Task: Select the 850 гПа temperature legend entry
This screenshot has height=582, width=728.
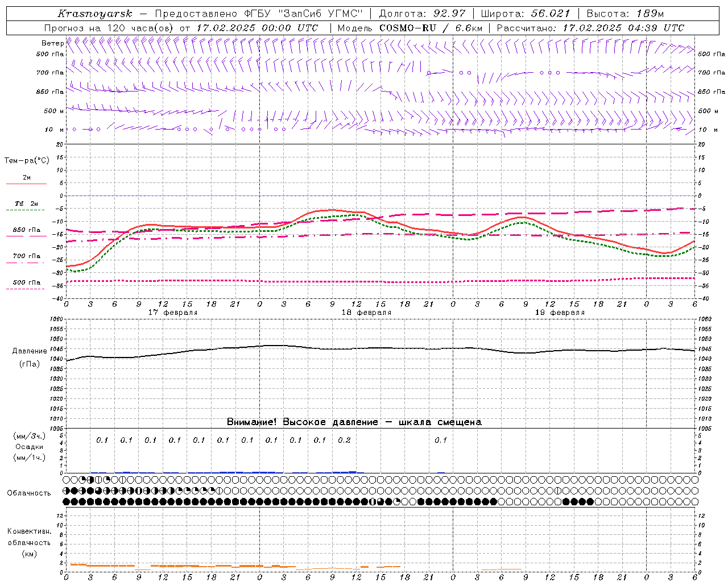Action: [x=26, y=230]
